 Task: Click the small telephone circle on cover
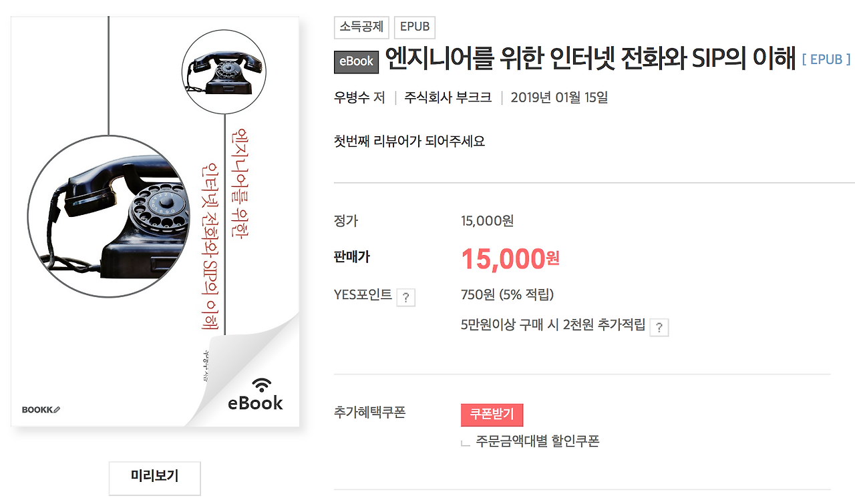tap(224, 71)
